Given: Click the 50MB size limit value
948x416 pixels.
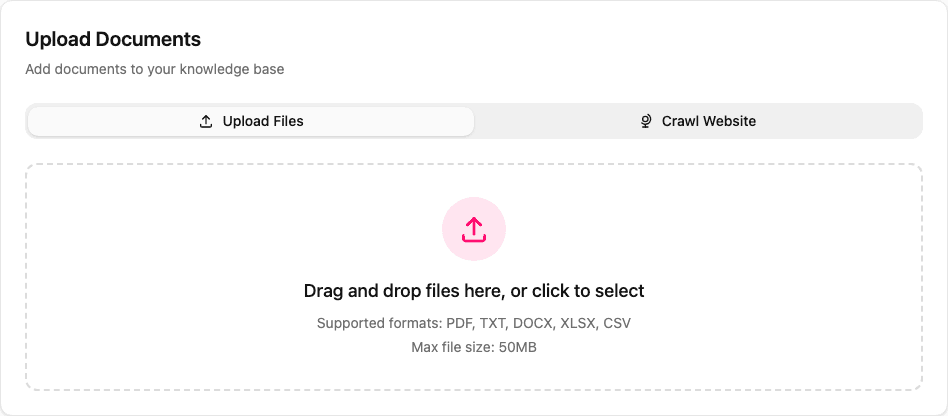Looking at the screenshot, I should coord(516,347).
